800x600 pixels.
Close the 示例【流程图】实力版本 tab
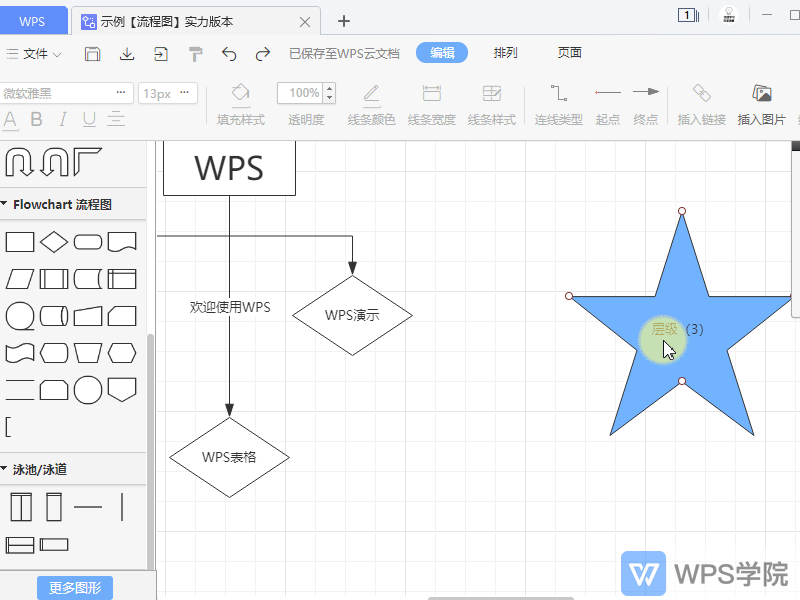click(305, 22)
